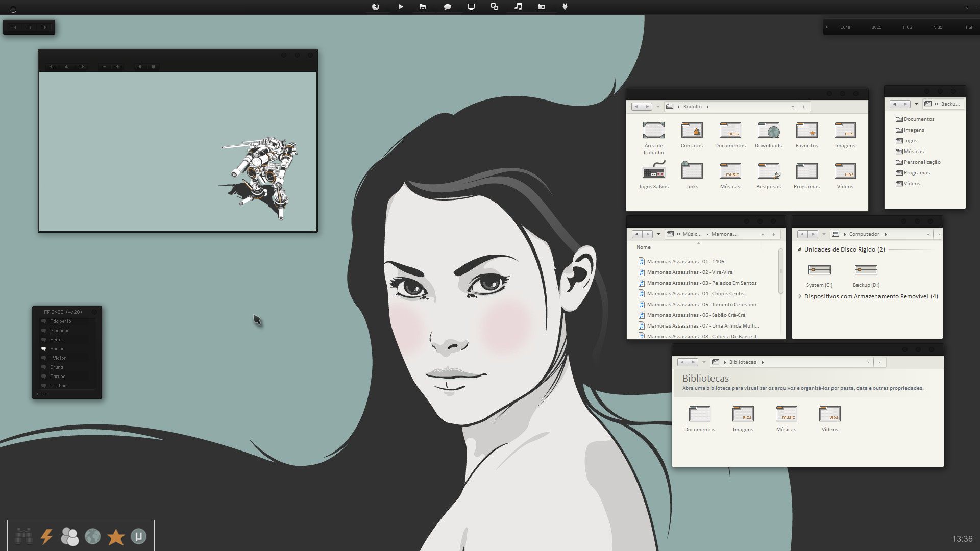Zoom out with the minus button in image viewer
This screenshot has height=551, width=980.
tap(105, 66)
